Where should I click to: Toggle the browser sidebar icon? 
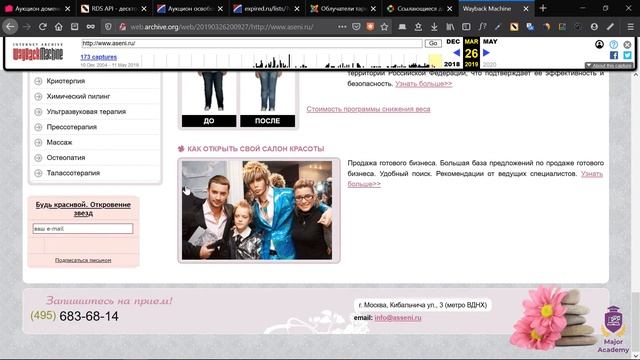coord(466,27)
